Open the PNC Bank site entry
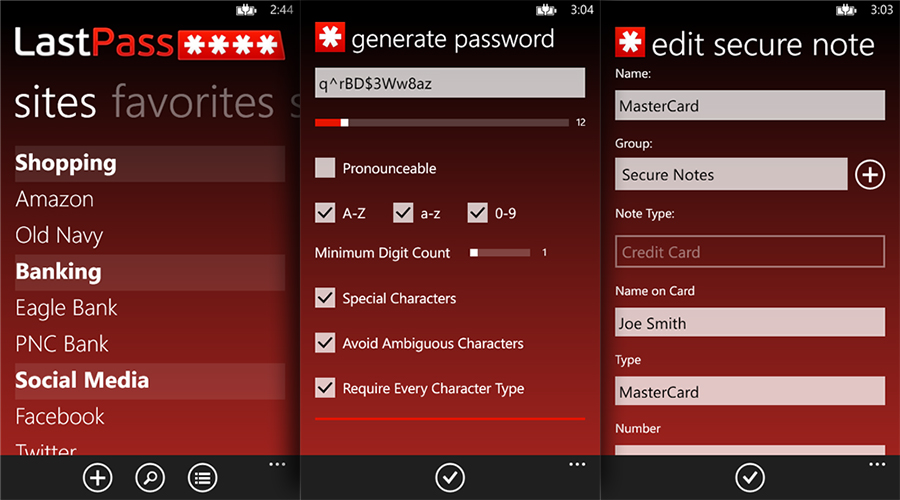900x500 pixels. pos(62,344)
